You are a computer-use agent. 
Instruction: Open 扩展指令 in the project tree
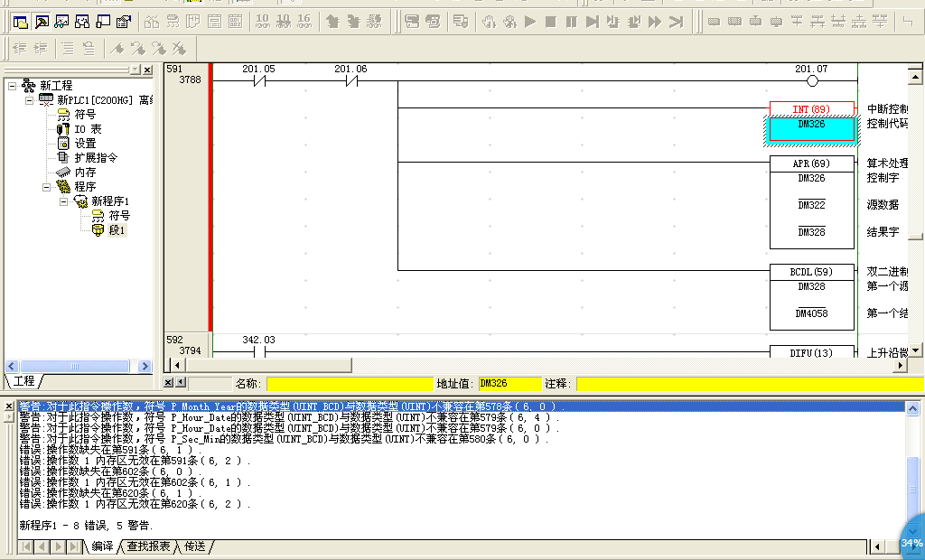click(x=95, y=157)
